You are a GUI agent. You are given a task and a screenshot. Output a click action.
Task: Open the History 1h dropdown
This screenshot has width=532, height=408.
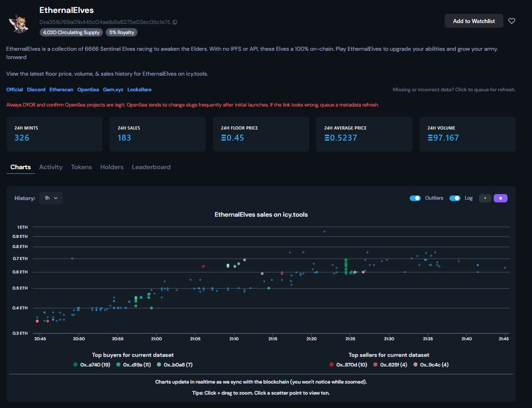(51, 198)
